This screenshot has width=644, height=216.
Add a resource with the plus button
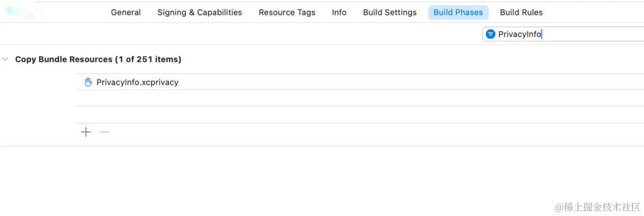tap(86, 132)
